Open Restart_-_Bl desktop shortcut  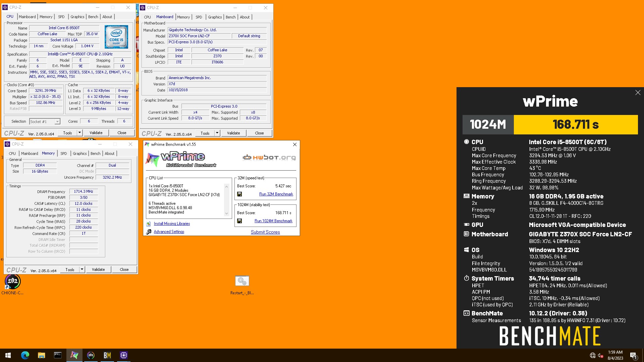(x=242, y=285)
